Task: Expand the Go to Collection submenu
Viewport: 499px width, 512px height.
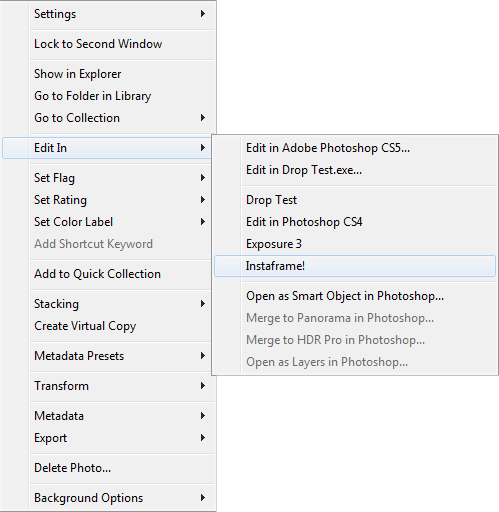Action: (x=108, y=118)
